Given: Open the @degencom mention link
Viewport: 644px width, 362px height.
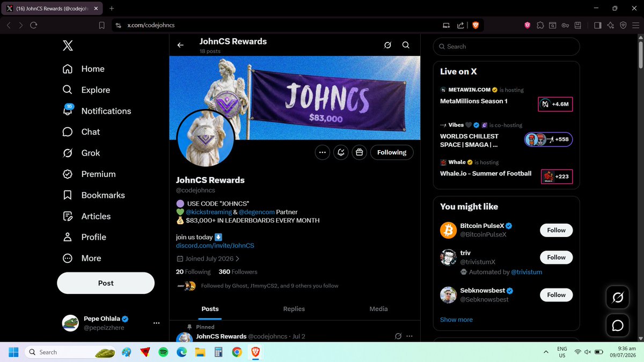Looking at the screenshot, I should (x=257, y=212).
